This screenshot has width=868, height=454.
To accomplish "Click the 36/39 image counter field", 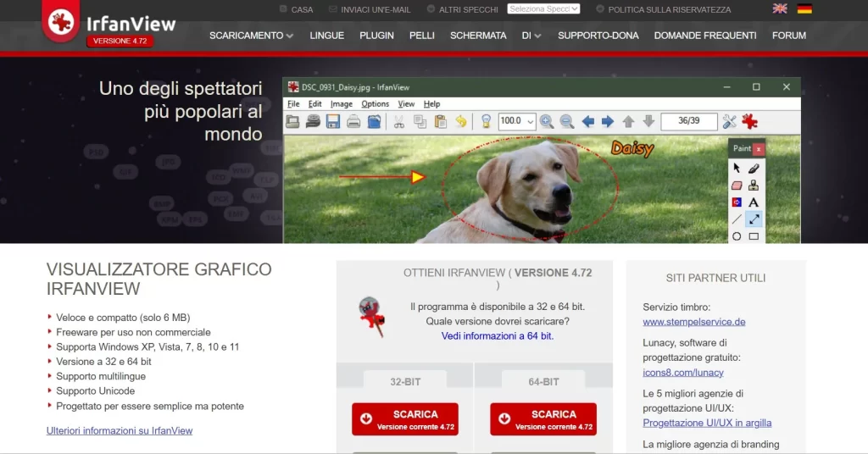I will [x=689, y=121].
